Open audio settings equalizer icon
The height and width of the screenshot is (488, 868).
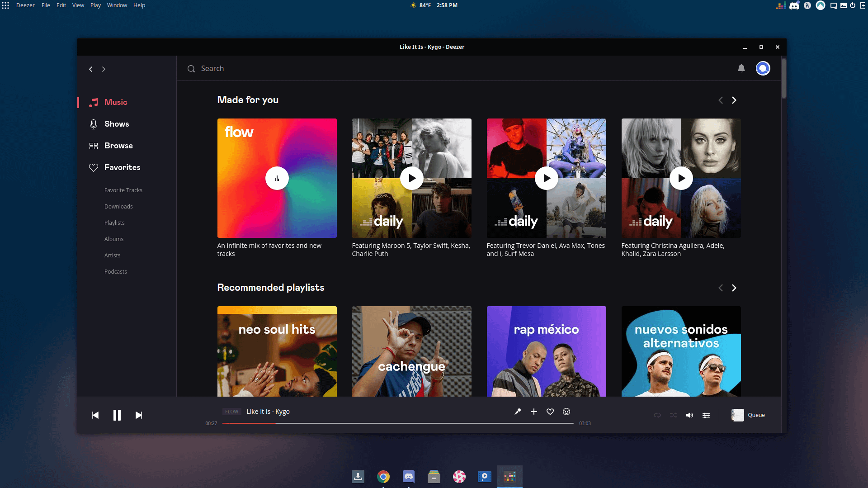(706, 415)
